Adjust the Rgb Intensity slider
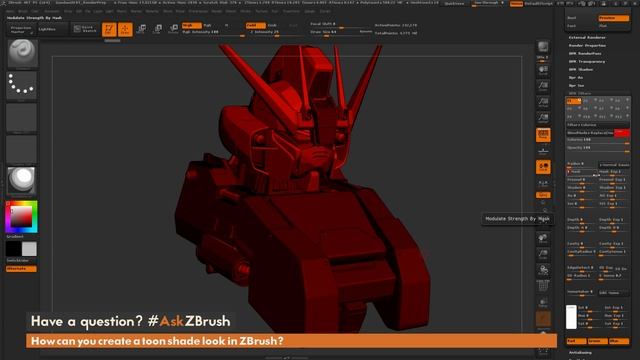This screenshot has height=360, width=640. click(x=213, y=32)
